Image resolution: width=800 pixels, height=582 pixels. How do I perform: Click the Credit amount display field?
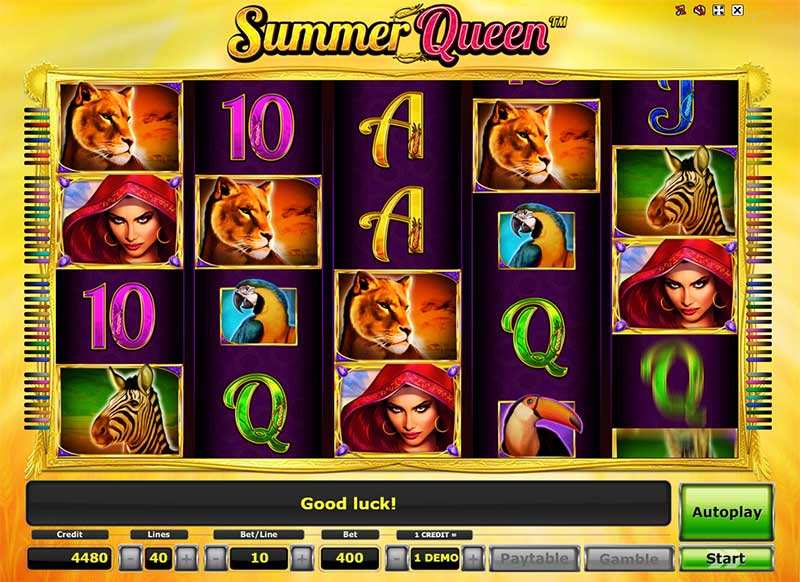click(70, 558)
